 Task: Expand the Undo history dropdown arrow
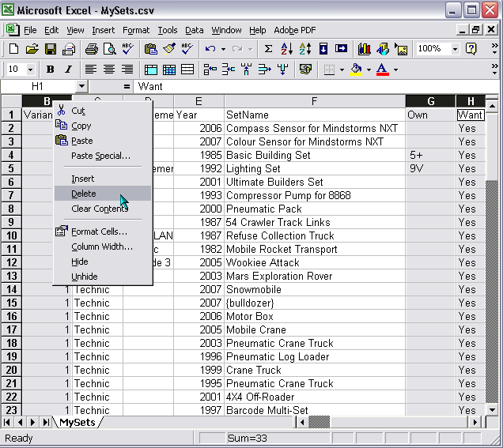click(x=223, y=49)
